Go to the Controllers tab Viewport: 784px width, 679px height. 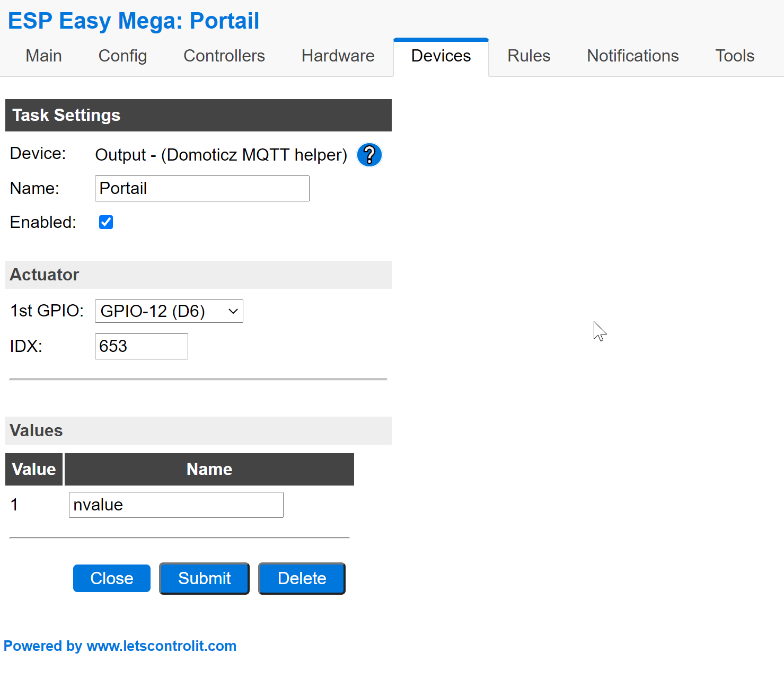click(x=224, y=56)
